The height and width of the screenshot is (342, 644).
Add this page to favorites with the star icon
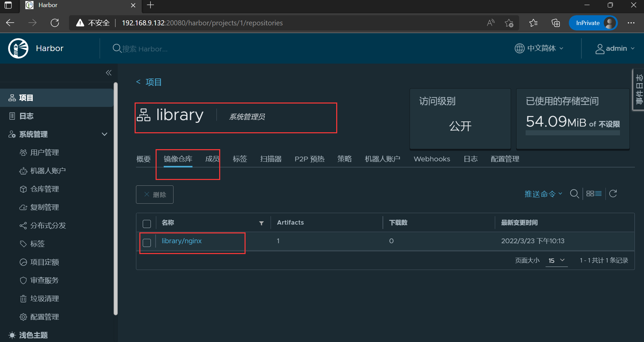point(509,23)
